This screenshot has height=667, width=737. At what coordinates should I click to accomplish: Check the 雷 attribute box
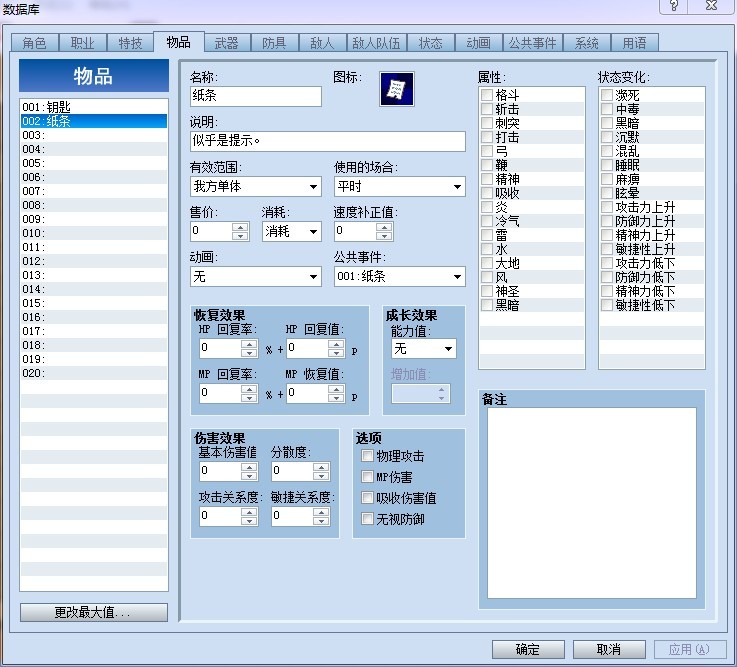click(487, 235)
